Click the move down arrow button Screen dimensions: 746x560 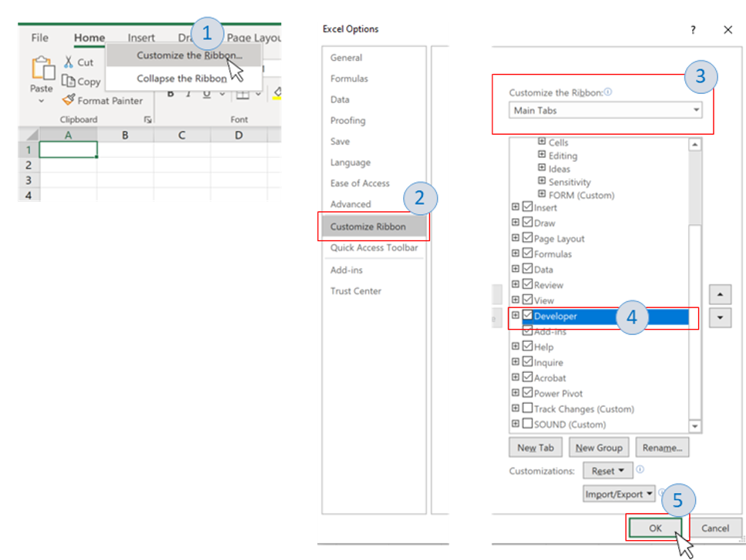[x=720, y=317]
